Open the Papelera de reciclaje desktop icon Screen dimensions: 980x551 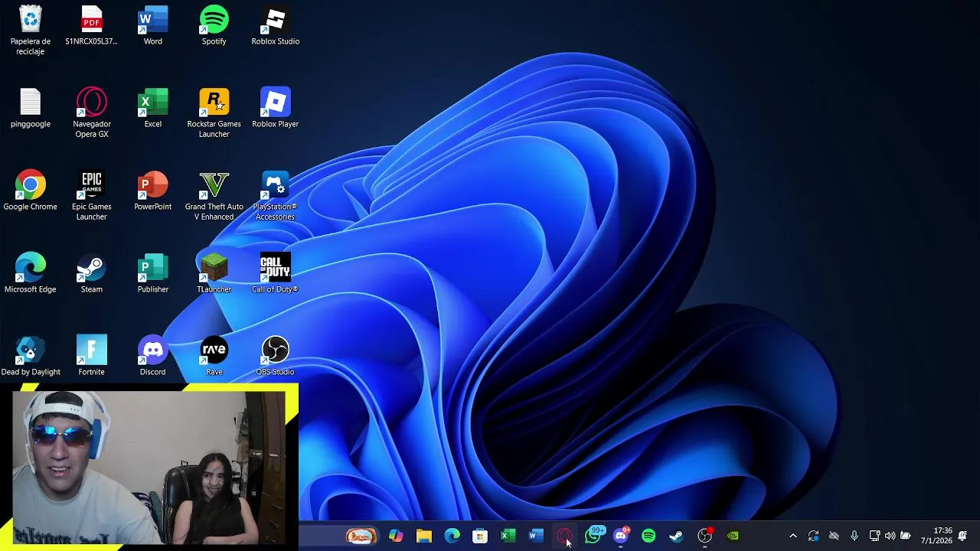[x=31, y=31]
